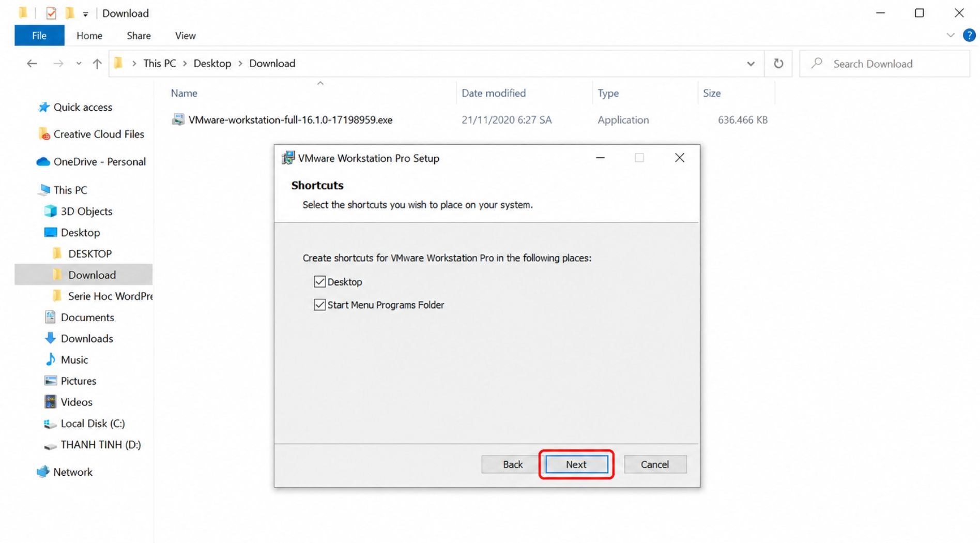Click the 3D Objects cube icon
980x543 pixels.
pyautogui.click(x=50, y=211)
